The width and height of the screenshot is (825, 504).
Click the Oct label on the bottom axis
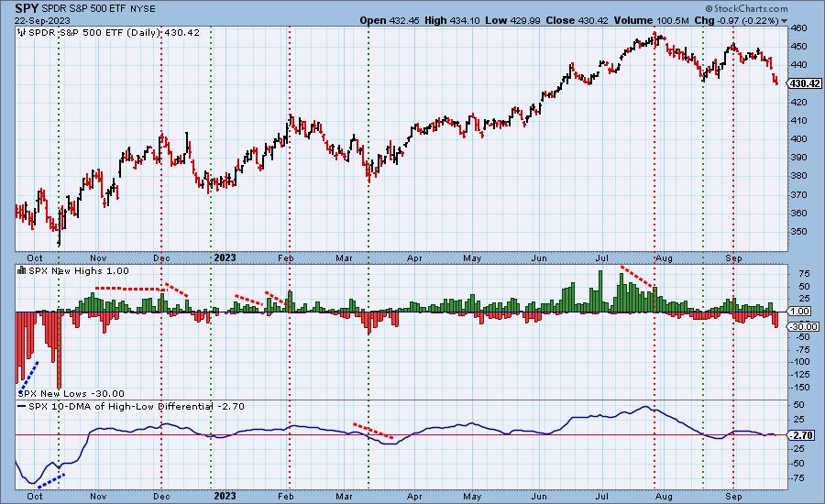click(35, 496)
